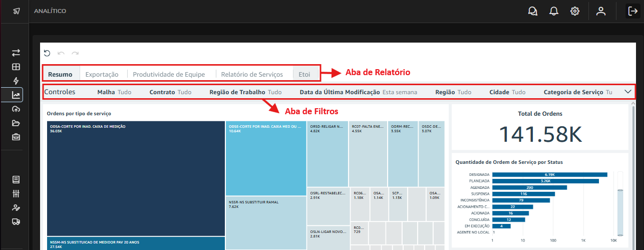644x250 pixels.
Task: Switch to Produtividade de Equipe tab
Action: pos(169,74)
